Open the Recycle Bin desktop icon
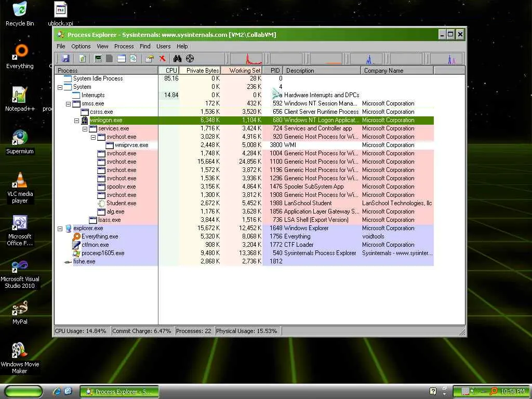The height and width of the screenshot is (399, 532). [x=20, y=14]
